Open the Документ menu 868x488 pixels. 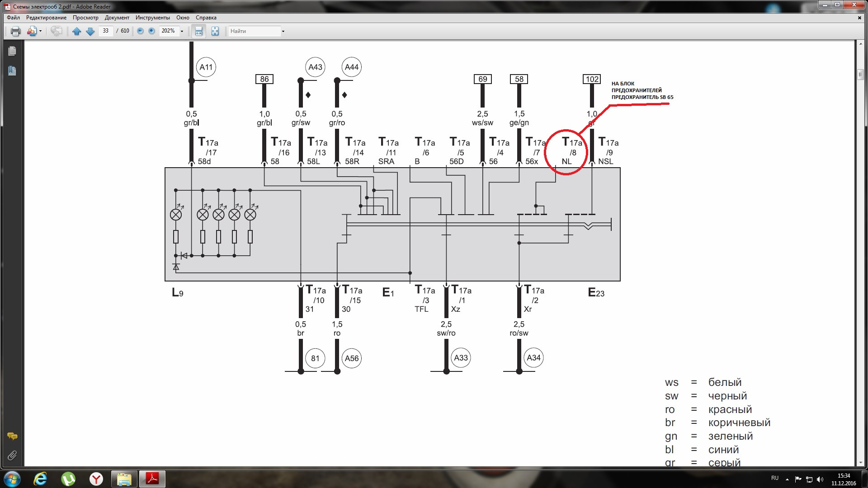[x=117, y=18]
